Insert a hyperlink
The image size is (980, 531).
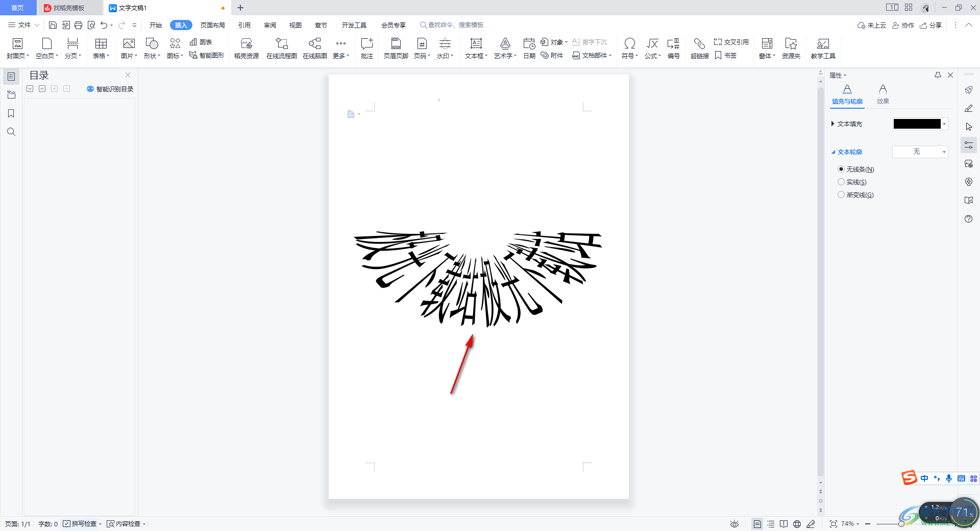pyautogui.click(x=700, y=49)
